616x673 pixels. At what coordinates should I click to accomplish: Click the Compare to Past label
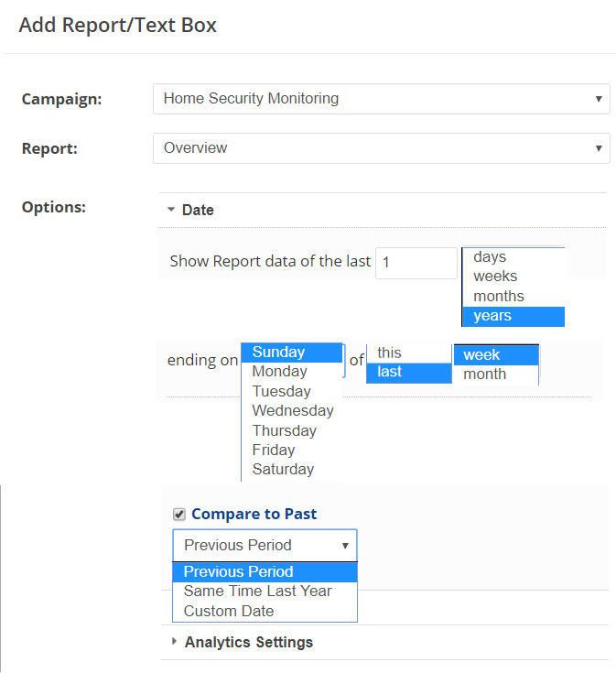pyautogui.click(x=254, y=515)
